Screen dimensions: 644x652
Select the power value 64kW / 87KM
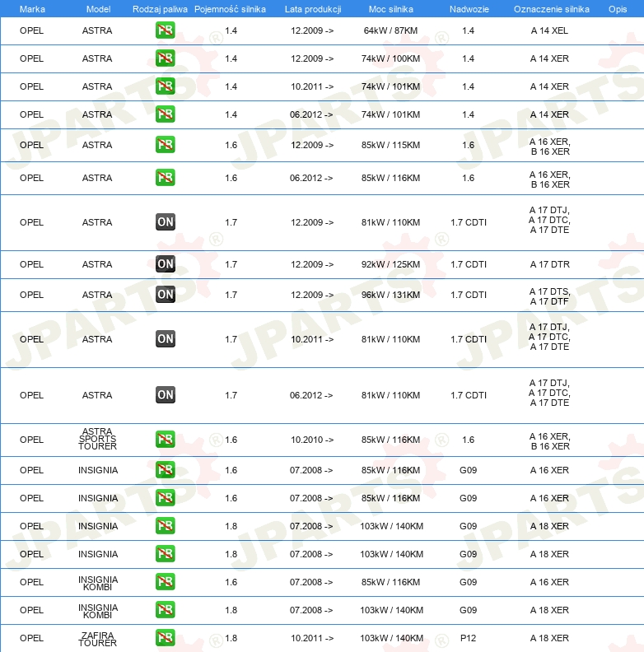pos(390,30)
